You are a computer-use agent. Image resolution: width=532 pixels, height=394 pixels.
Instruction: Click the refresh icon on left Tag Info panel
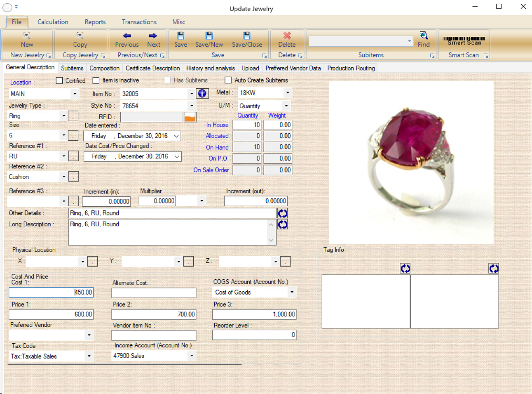(405, 268)
